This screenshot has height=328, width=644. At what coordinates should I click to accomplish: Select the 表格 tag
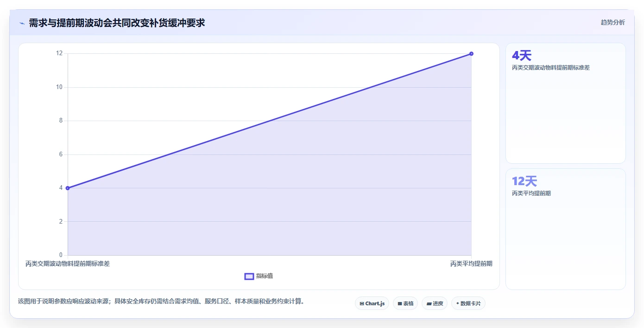(x=405, y=303)
